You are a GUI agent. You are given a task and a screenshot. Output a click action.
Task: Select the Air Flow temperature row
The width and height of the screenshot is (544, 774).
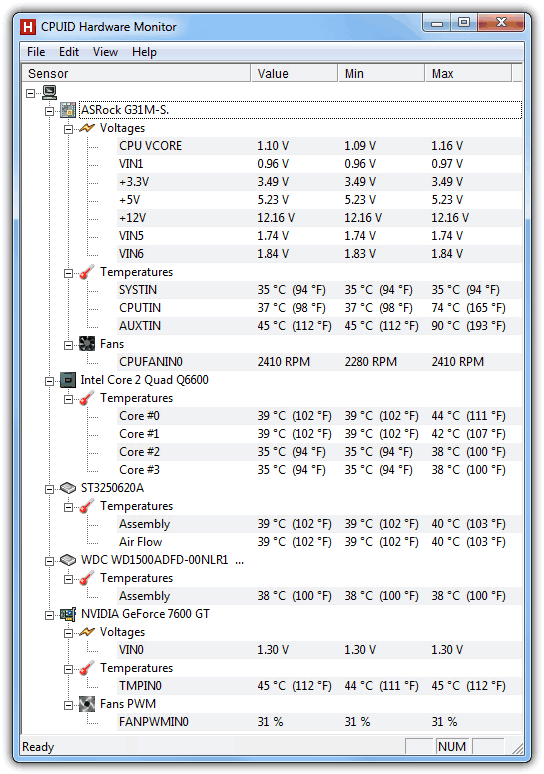319,542
